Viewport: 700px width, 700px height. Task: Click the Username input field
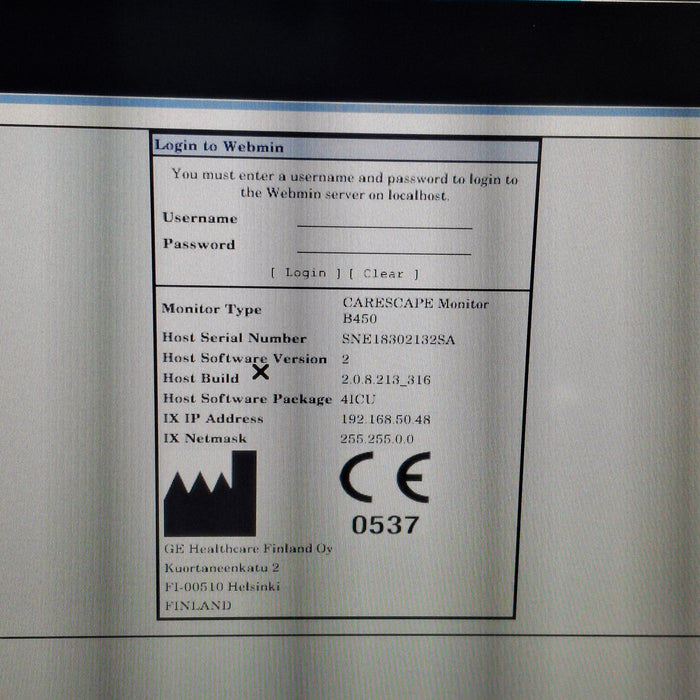384,219
